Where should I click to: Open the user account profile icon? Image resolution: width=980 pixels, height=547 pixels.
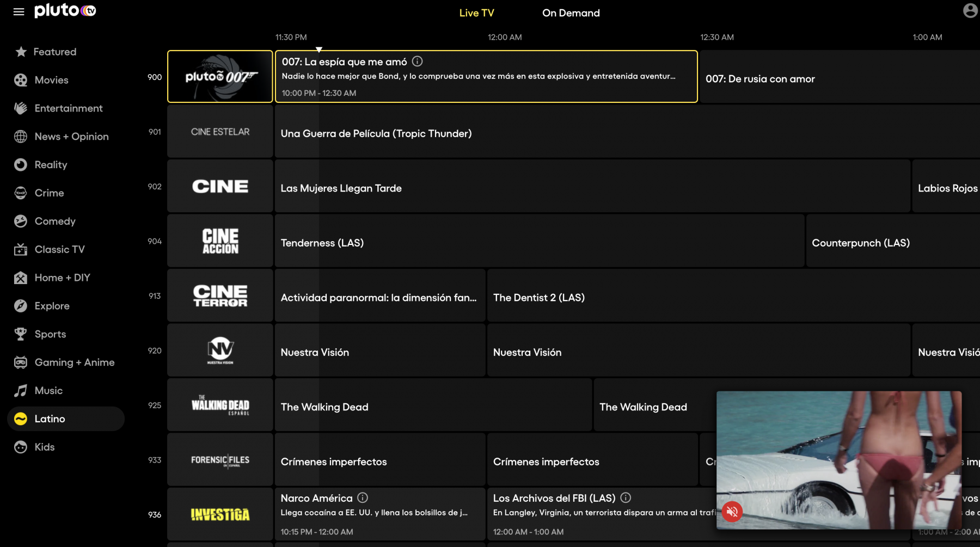coord(970,11)
